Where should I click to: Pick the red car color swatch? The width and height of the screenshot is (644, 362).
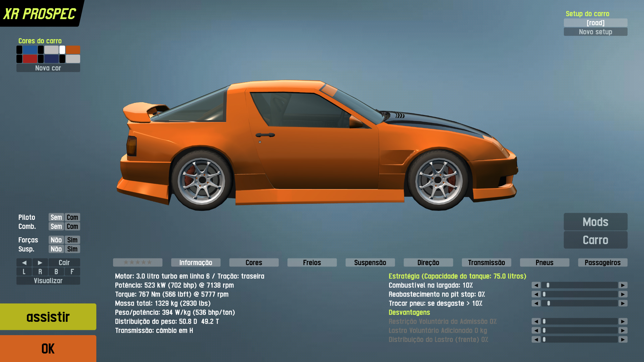click(30, 59)
